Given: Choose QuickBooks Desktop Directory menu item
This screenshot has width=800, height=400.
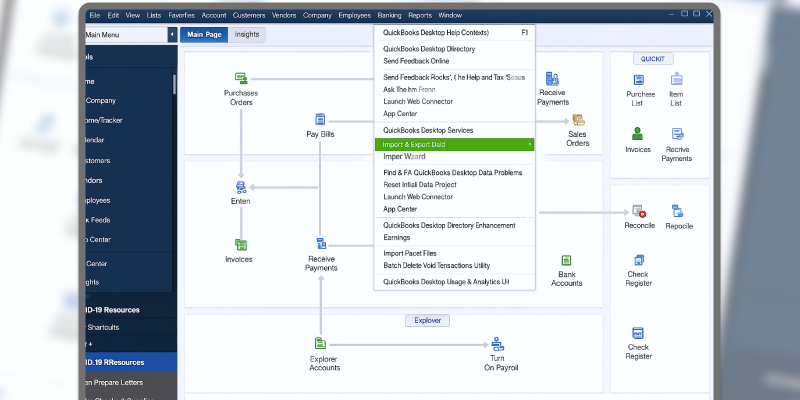Looking at the screenshot, I should (x=455, y=49).
